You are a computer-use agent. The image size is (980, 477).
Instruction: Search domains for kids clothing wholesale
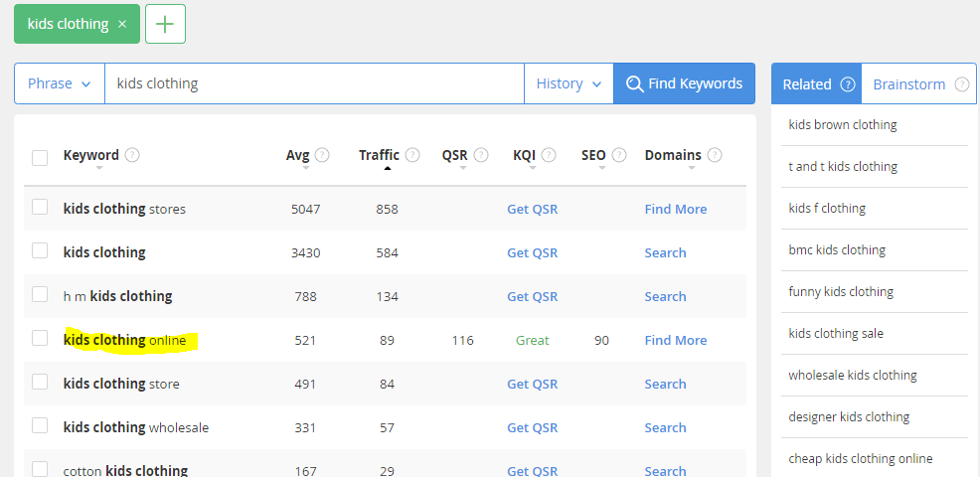pyautogui.click(x=665, y=427)
